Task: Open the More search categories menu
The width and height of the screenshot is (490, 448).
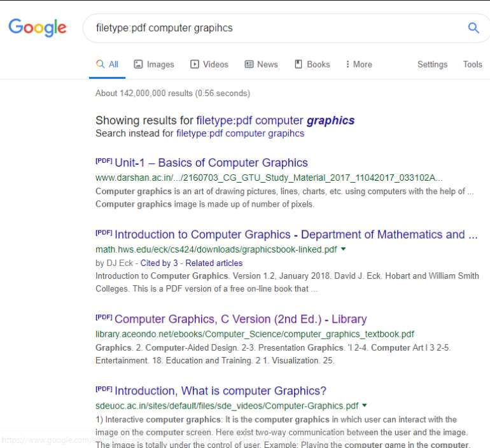Action: [x=359, y=64]
